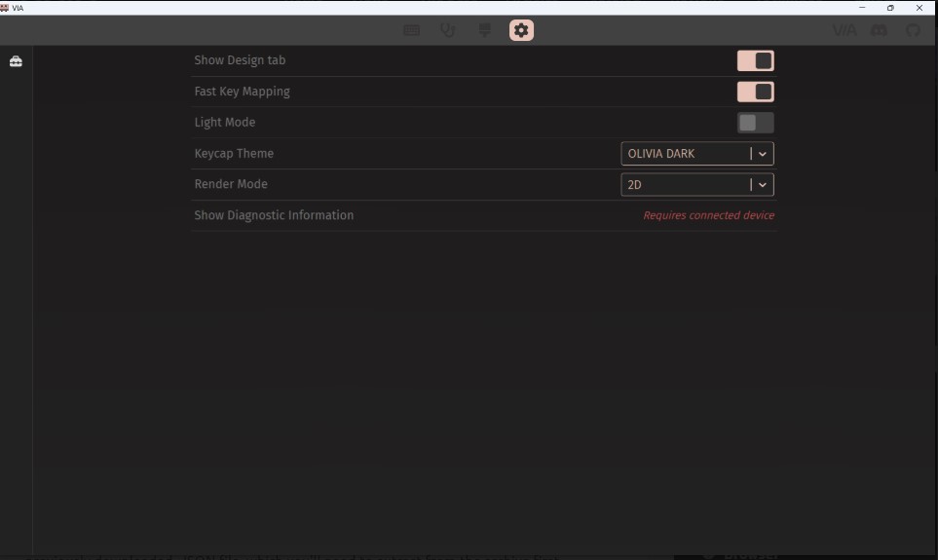Disable the Show Design tab toggle
This screenshot has height=560, width=938.
point(755,60)
